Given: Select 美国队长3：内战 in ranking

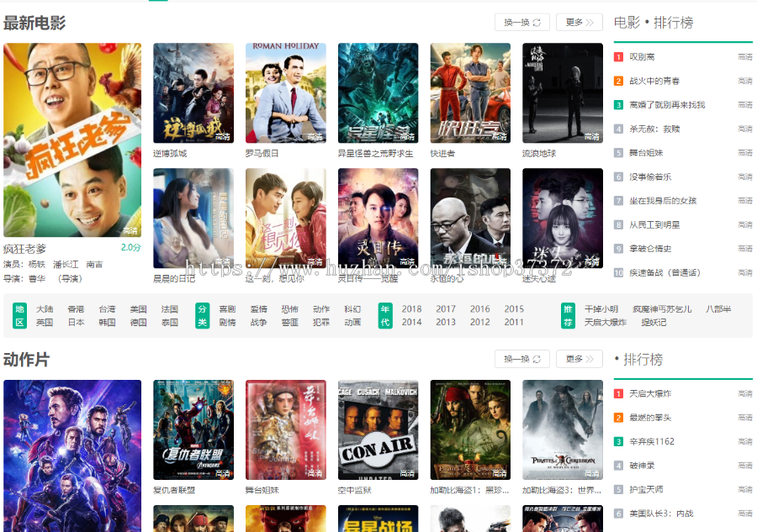Looking at the screenshot, I should 661,514.
